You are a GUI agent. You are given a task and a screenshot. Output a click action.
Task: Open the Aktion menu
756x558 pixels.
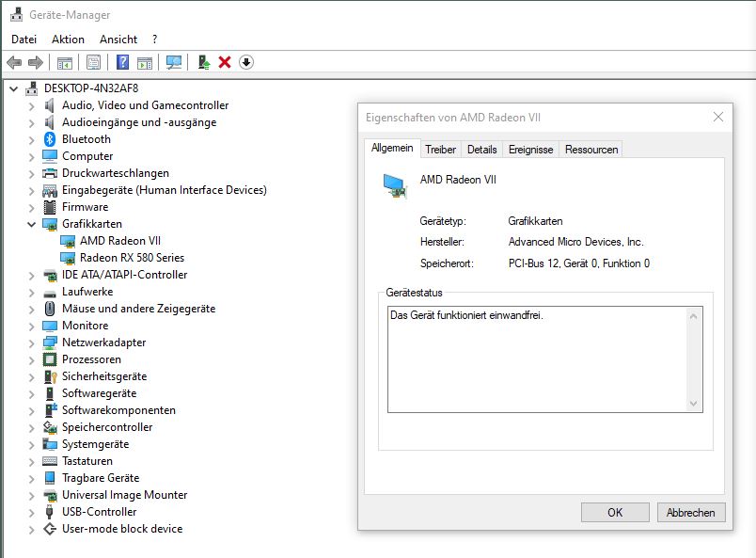(68, 40)
